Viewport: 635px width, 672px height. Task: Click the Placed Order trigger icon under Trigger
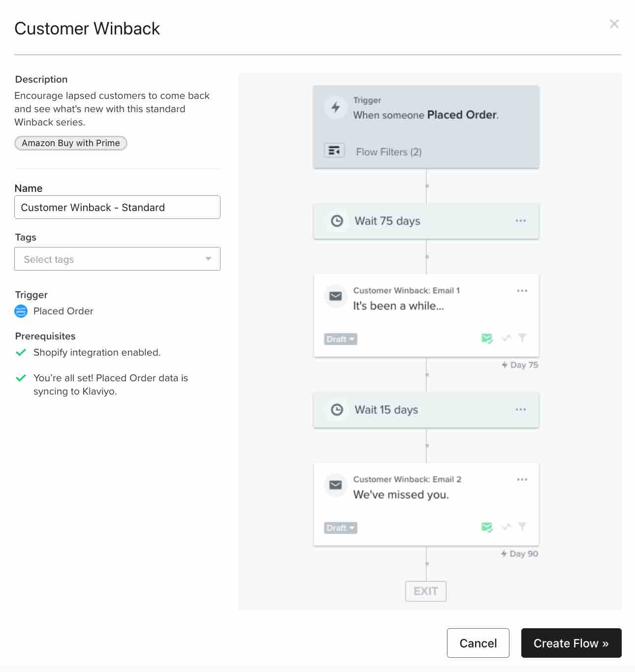[x=21, y=311]
